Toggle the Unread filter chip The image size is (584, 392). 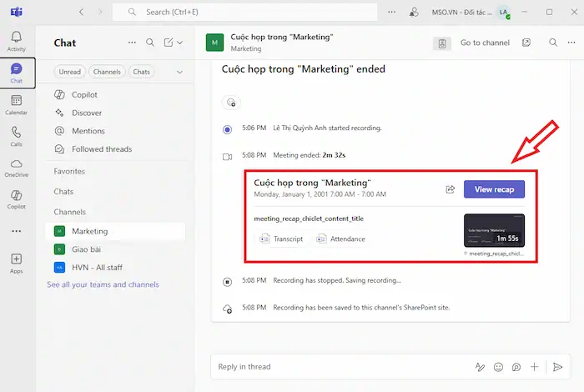(x=70, y=72)
